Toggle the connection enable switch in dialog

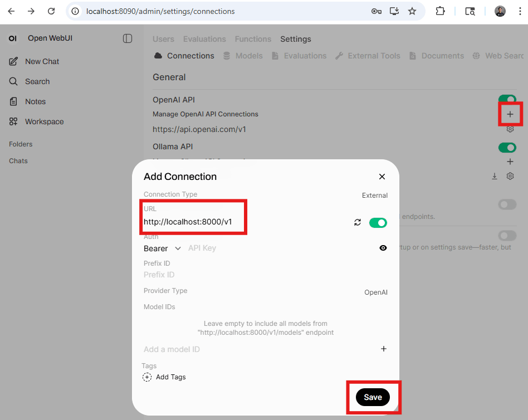[x=378, y=223]
